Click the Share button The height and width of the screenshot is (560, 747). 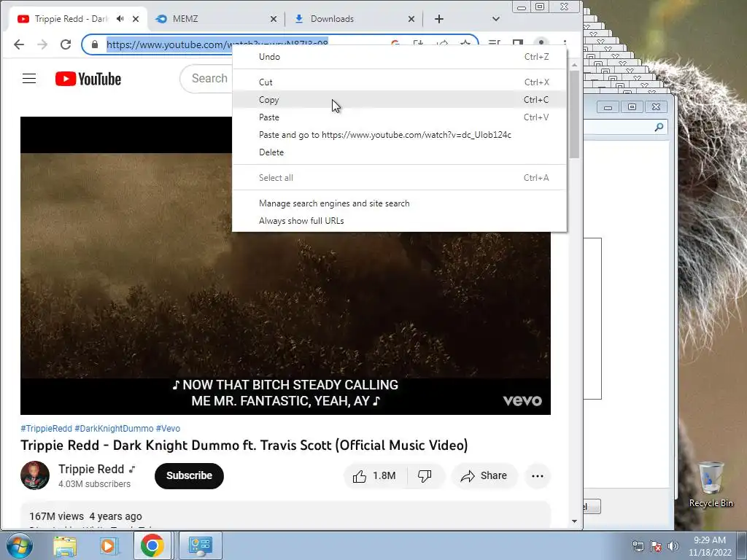point(484,475)
